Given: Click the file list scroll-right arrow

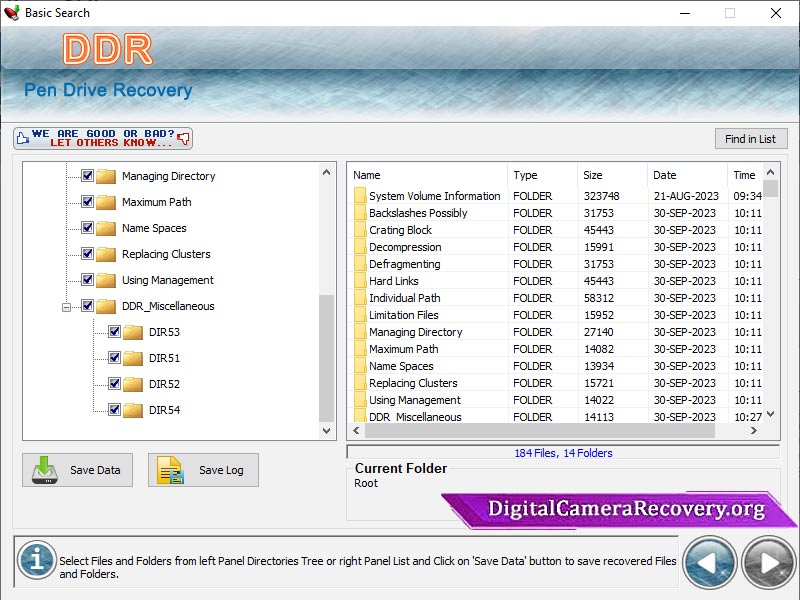Looking at the screenshot, I should (x=754, y=431).
